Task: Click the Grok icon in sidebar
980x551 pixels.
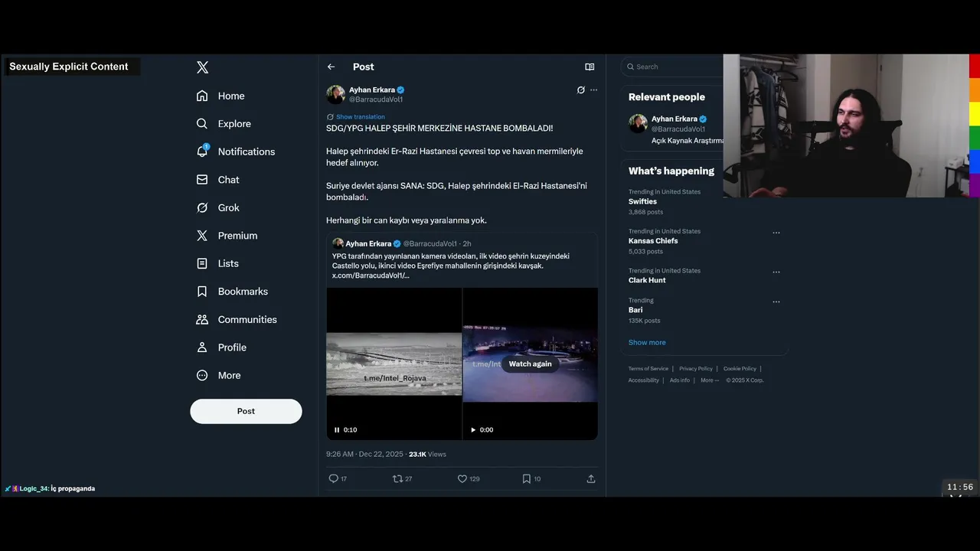Action: 202,207
